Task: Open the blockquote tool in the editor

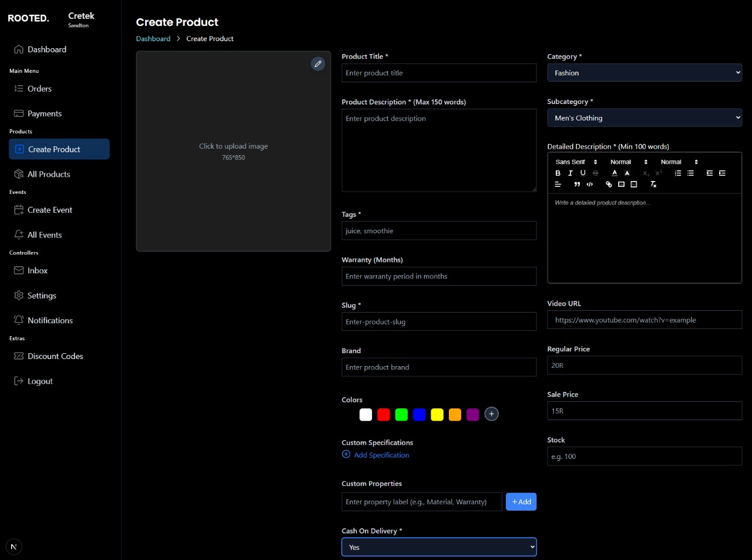Action: [577, 184]
